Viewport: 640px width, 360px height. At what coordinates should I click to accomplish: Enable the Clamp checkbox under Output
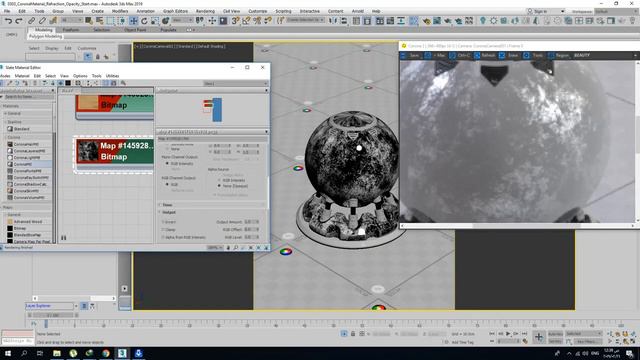click(163, 229)
